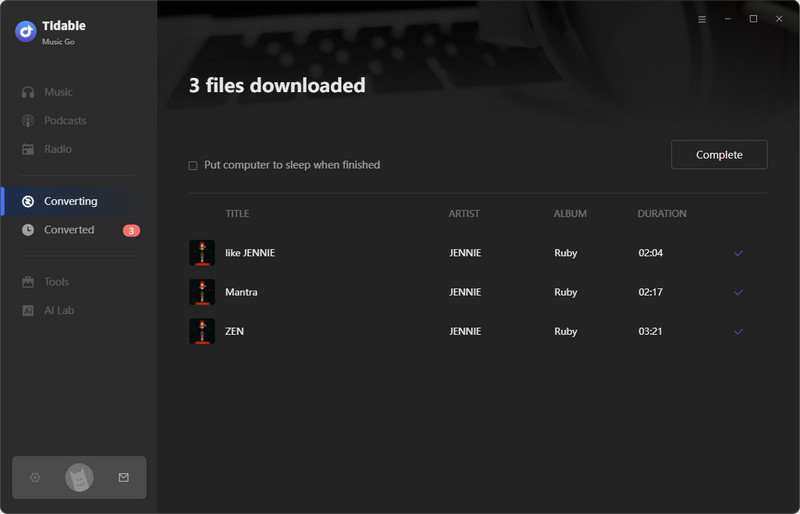Open the Converted list
This screenshot has width=800, height=514.
pos(69,230)
